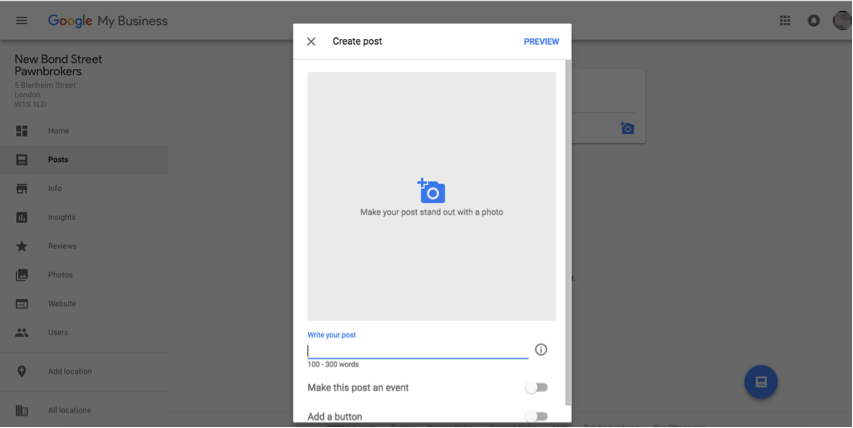Click the PREVIEW button
The width and height of the screenshot is (853, 428).
[541, 41]
